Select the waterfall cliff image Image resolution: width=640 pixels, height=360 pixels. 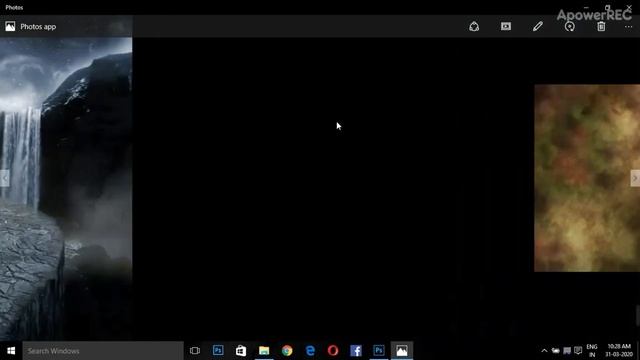coord(66,189)
